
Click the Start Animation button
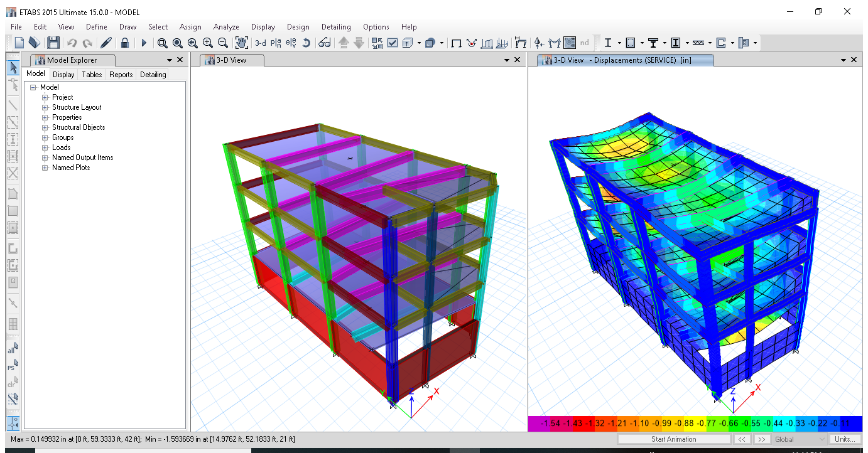673,439
